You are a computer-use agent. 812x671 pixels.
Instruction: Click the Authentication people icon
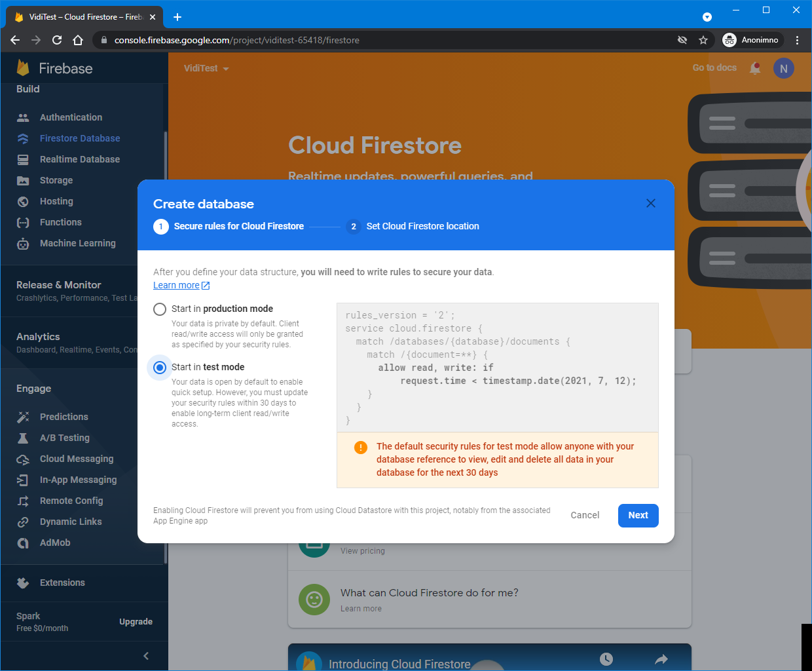pyautogui.click(x=23, y=117)
